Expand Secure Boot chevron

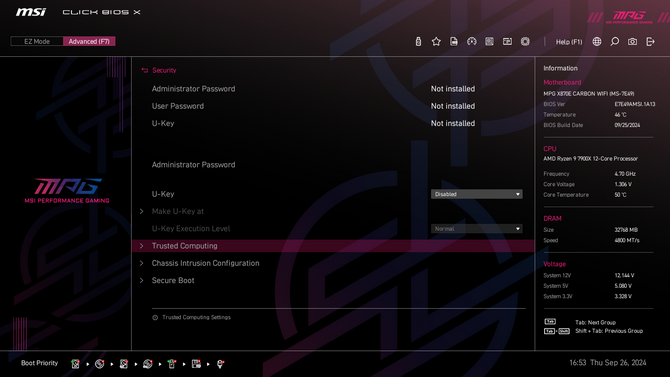click(x=141, y=280)
